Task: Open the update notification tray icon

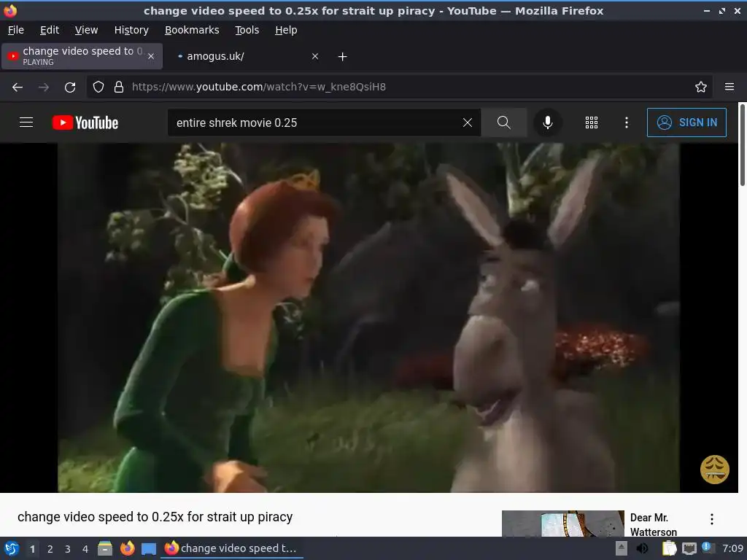Action: point(708,548)
